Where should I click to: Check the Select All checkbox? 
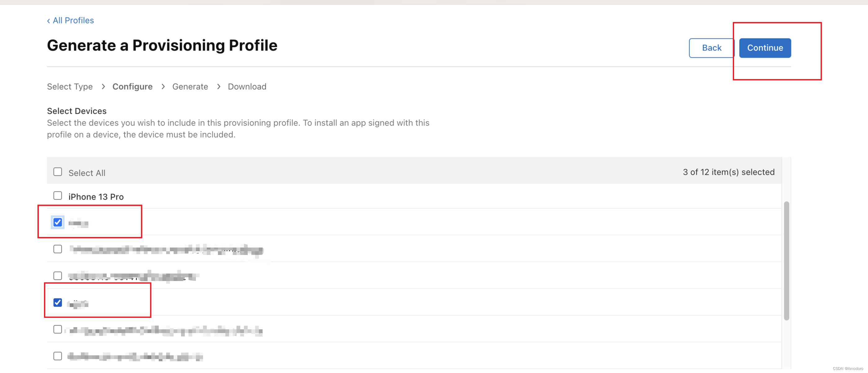[x=58, y=172]
